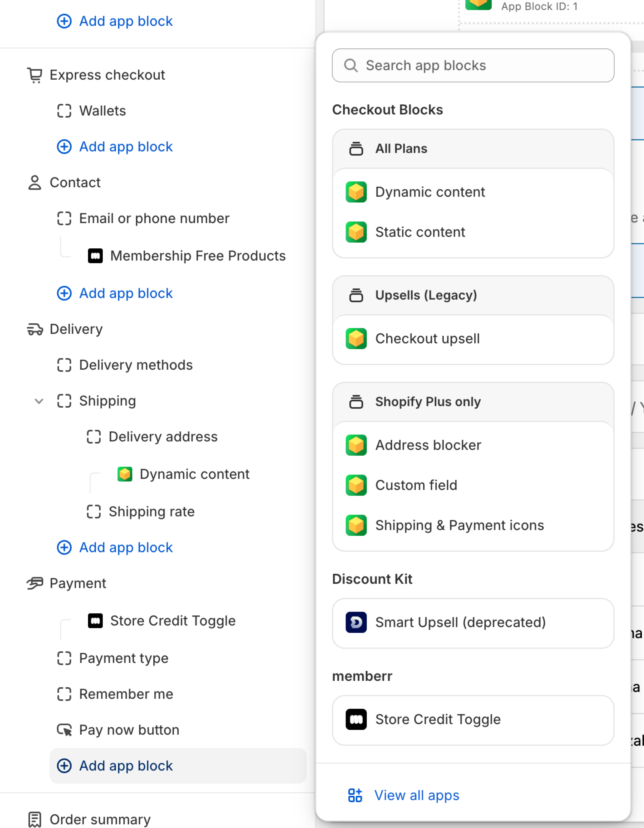Screen dimensions: 644x828
Task: Click the Delivery methods block icon
Action: [64, 365]
